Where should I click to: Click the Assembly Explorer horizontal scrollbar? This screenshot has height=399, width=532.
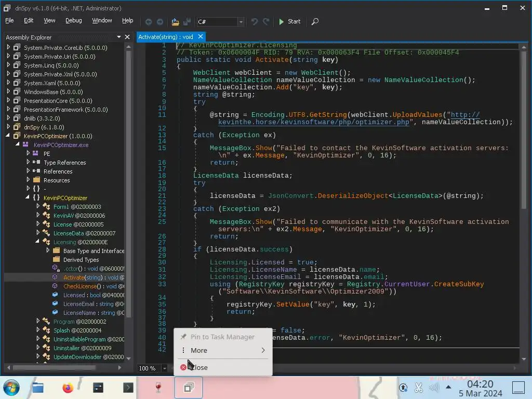click(54, 367)
